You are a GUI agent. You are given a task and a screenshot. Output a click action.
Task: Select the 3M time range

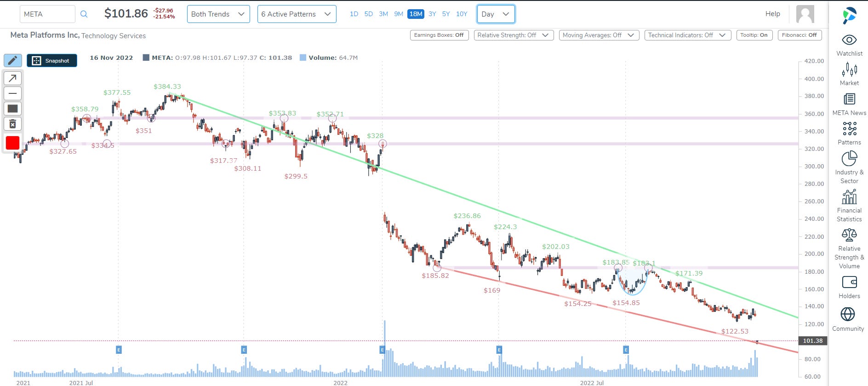pyautogui.click(x=383, y=14)
